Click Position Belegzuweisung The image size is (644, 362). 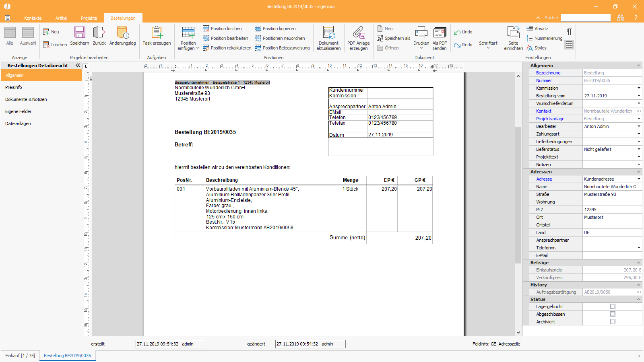282,48
